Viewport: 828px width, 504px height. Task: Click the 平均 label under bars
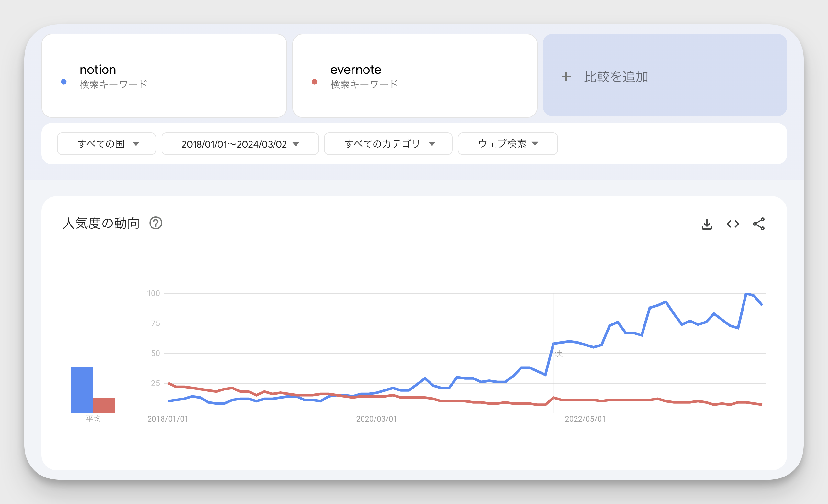93,419
